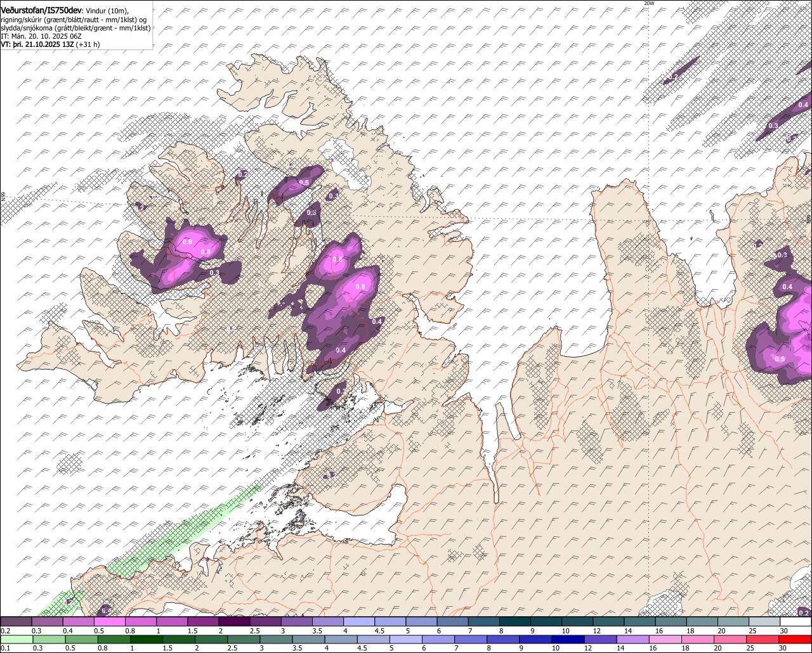
Task: Click the Veðurstofan/IS750dev map title
Action: click(x=41, y=10)
